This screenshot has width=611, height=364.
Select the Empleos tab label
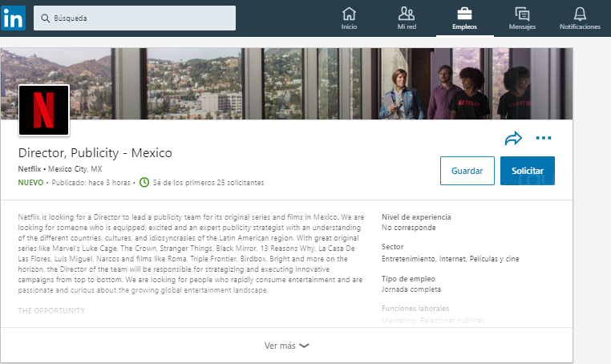[464, 26]
